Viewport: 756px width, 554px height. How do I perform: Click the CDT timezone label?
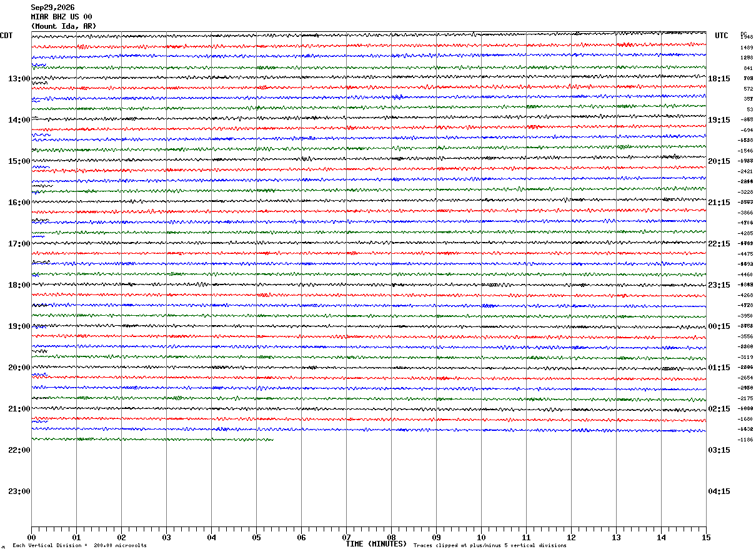tap(6, 36)
